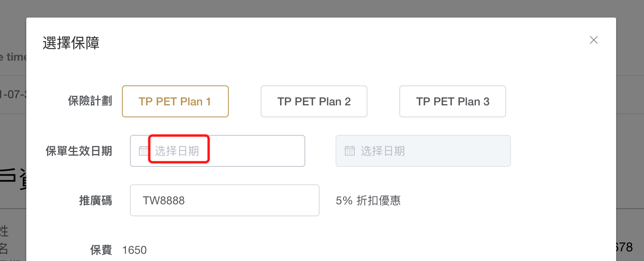Click the greyed-out end date picker
The width and height of the screenshot is (644, 261).
tap(423, 151)
